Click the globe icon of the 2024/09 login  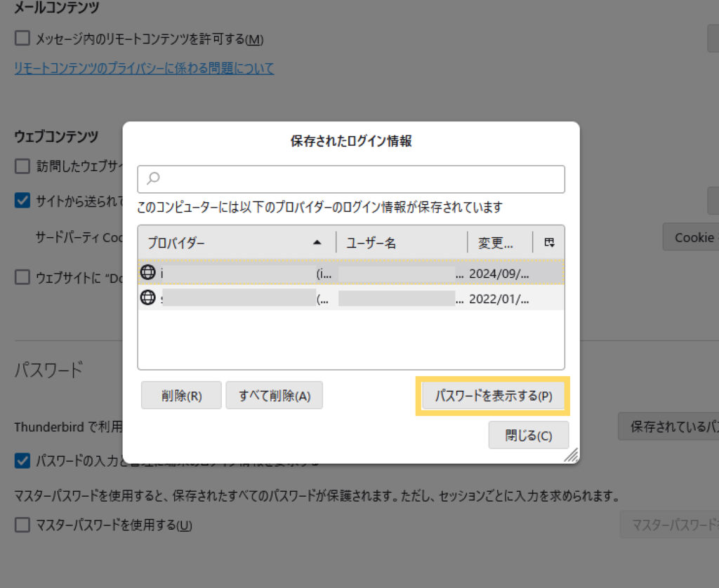tap(147, 273)
